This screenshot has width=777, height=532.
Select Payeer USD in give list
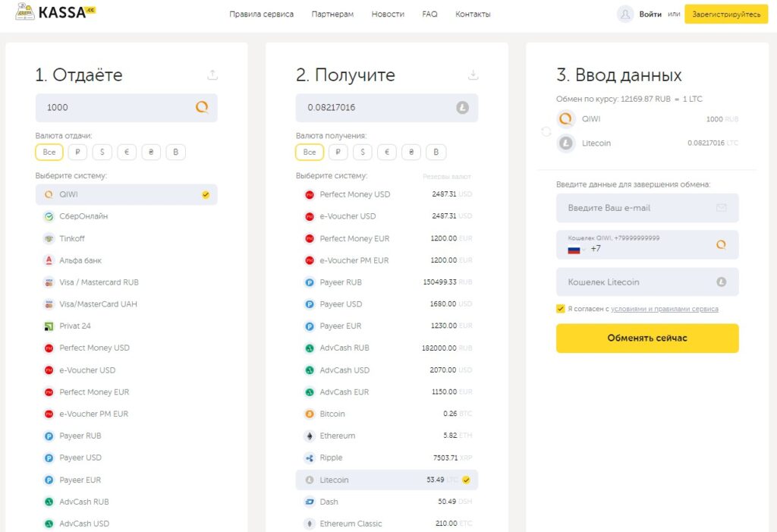coord(127,458)
